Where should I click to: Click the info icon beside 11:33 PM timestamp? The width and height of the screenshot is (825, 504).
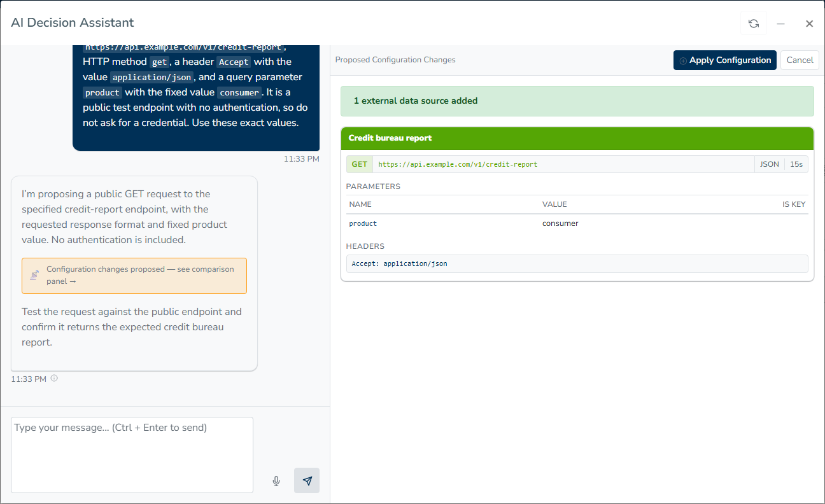pos(54,378)
